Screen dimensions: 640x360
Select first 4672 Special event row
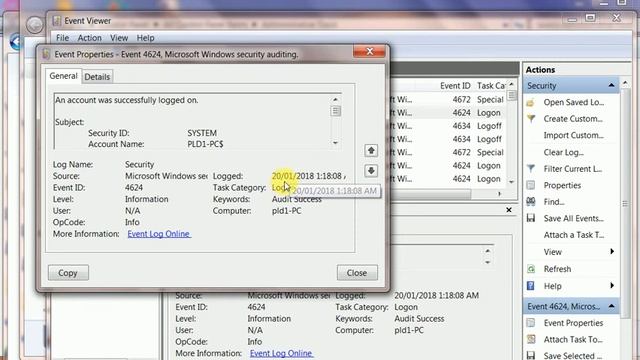pos(448,100)
